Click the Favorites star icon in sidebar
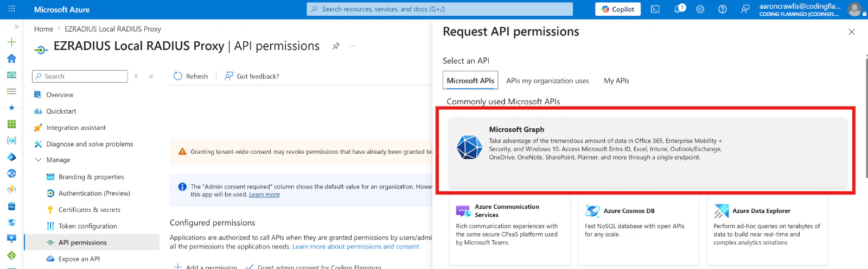 click(x=11, y=108)
